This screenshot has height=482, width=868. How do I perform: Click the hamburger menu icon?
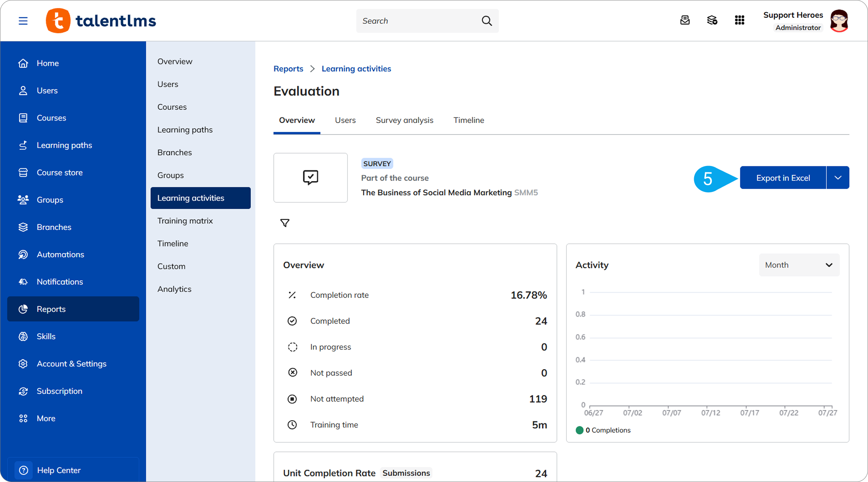tap(23, 21)
